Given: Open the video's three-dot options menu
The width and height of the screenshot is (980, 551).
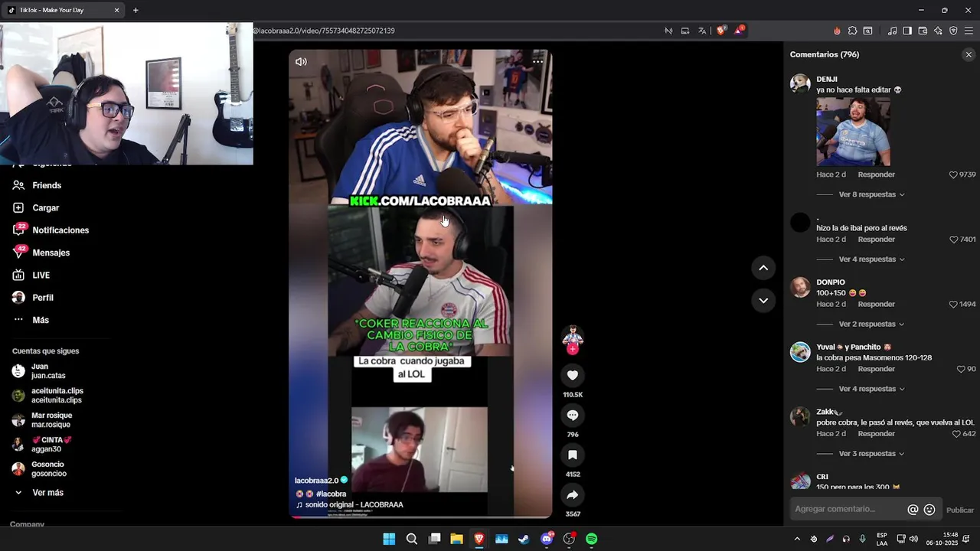Looking at the screenshot, I should point(537,62).
